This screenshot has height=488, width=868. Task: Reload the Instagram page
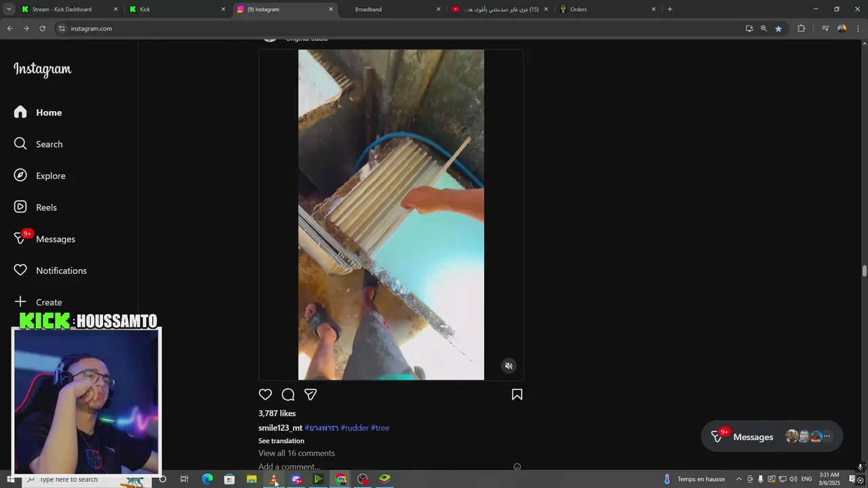(x=42, y=28)
